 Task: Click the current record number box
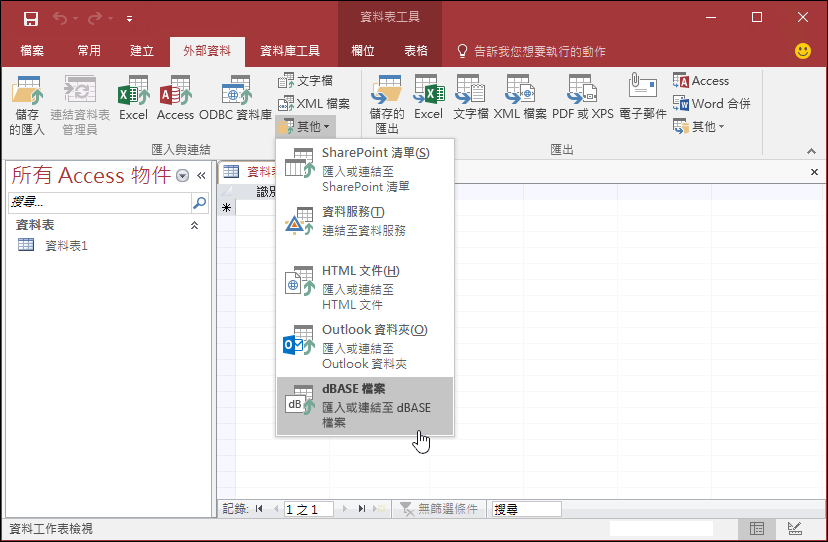click(308, 509)
